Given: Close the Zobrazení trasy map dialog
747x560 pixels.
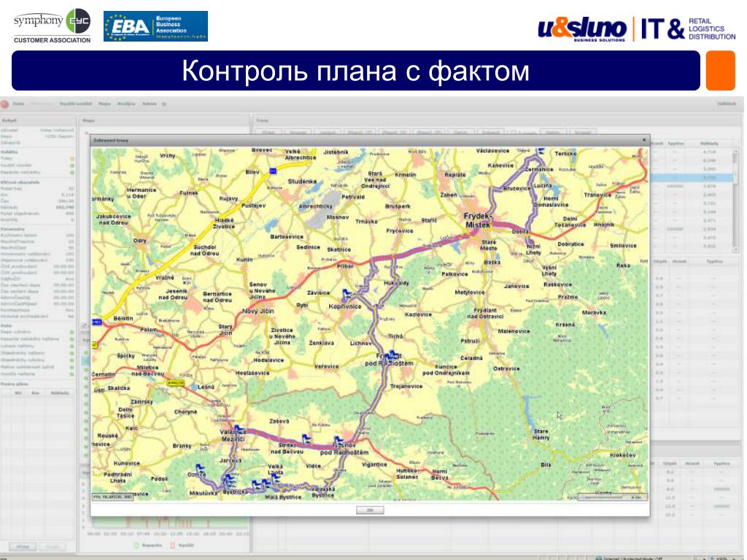Looking at the screenshot, I should tap(643, 140).
